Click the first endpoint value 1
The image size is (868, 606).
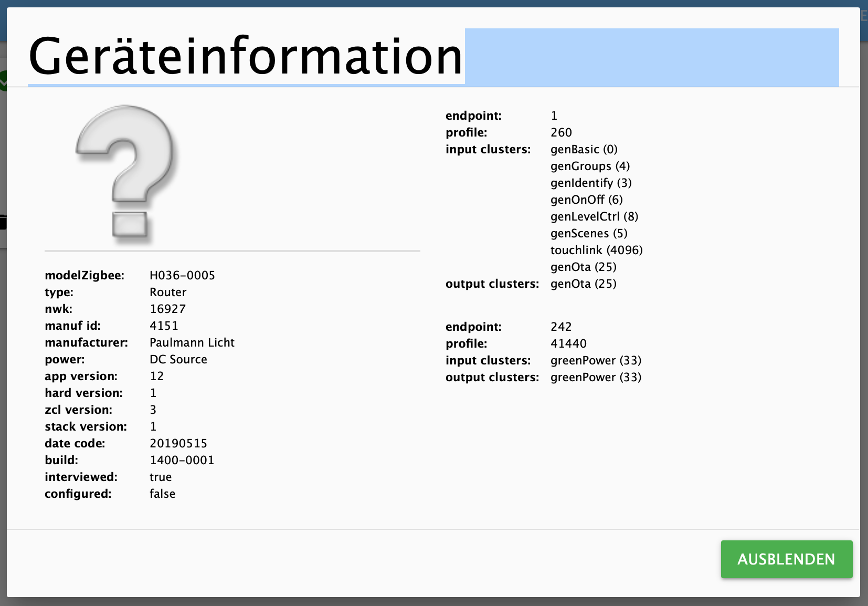(x=554, y=116)
